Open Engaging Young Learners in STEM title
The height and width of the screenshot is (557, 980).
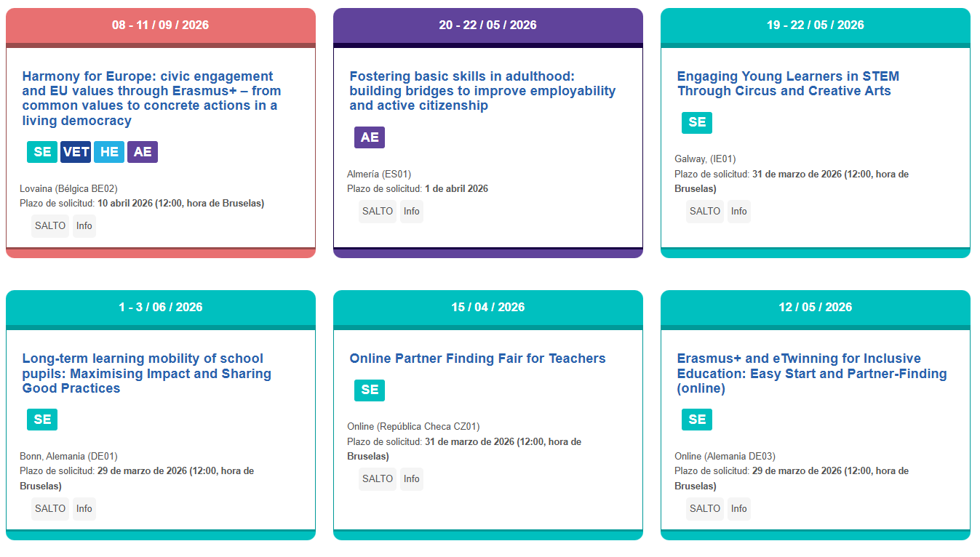pyautogui.click(x=788, y=84)
